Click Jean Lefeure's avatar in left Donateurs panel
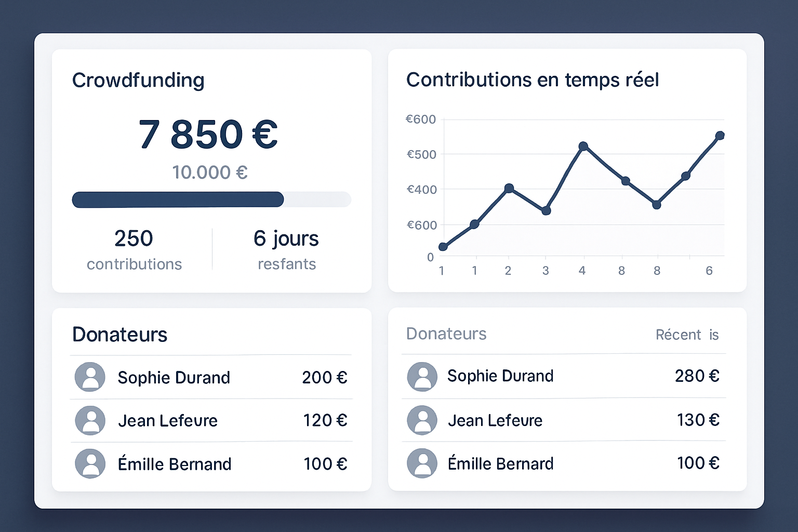 [90, 420]
